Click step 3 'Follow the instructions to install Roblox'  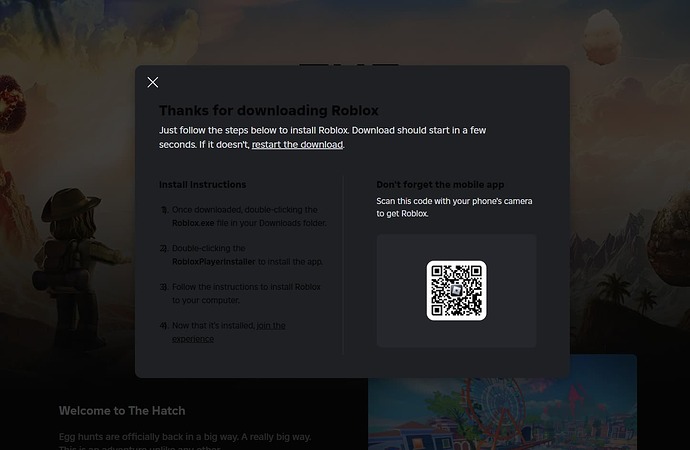(246, 293)
